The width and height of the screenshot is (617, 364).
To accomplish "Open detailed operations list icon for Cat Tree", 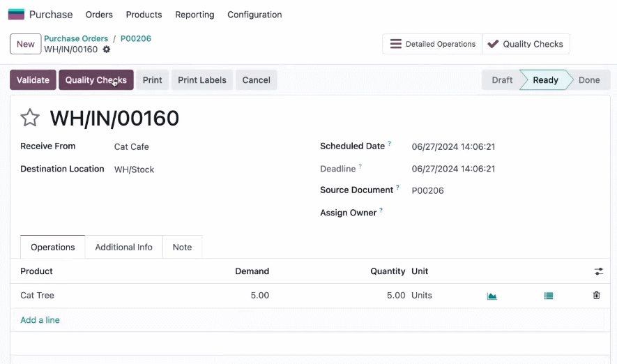I will (x=549, y=296).
